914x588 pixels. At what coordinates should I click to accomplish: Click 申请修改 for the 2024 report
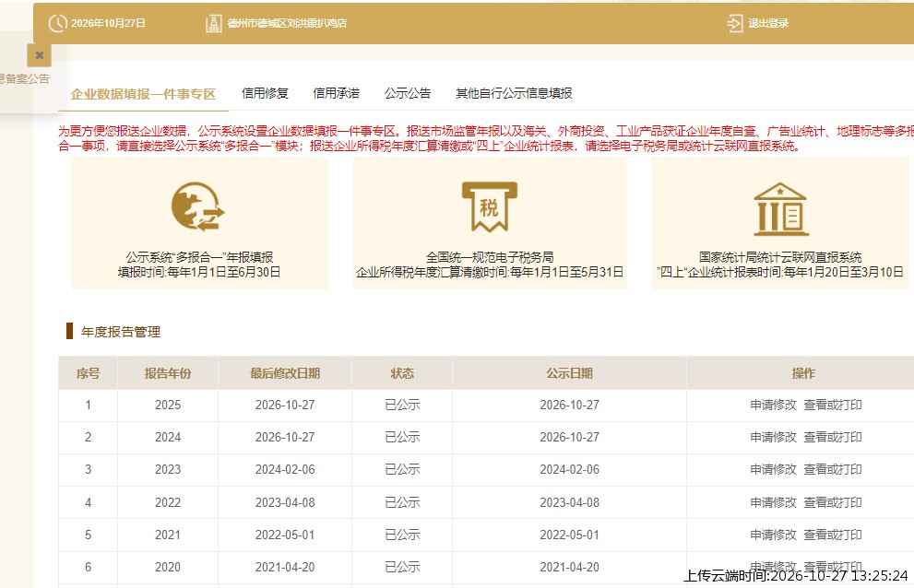point(773,437)
